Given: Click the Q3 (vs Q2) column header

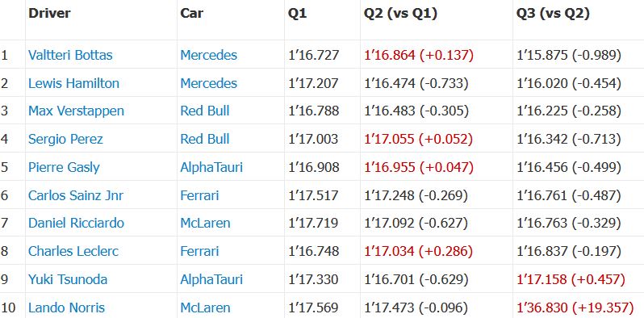Looking at the screenshot, I should click(553, 14).
